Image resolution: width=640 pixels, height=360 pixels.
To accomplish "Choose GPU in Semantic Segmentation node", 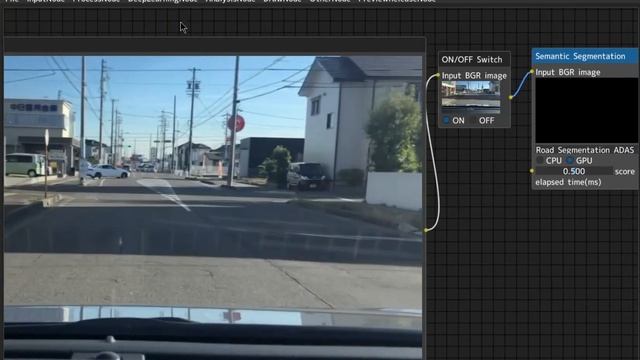I will click(x=570, y=160).
